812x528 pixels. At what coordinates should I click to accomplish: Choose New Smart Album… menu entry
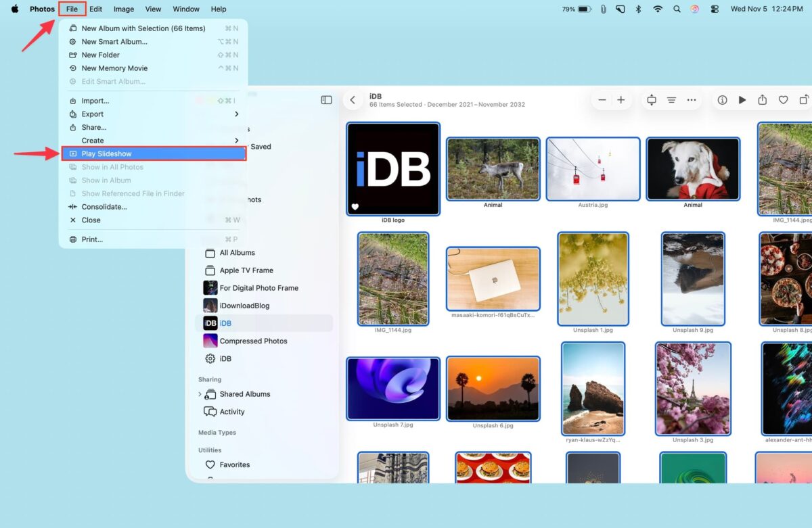tap(154, 42)
